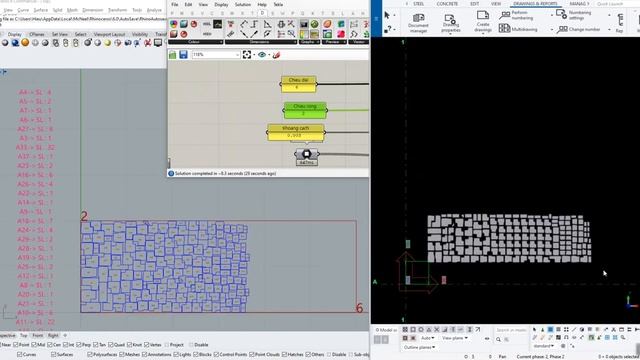The width and height of the screenshot is (640, 360).
Task: Click the selection arrow icon in Tekla sidebar
Action: tap(387, 16)
